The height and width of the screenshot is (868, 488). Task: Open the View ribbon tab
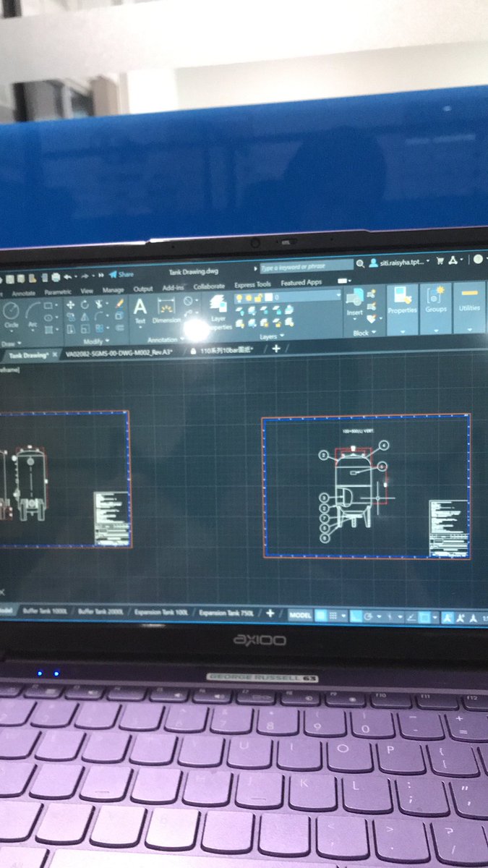pyautogui.click(x=87, y=291)
